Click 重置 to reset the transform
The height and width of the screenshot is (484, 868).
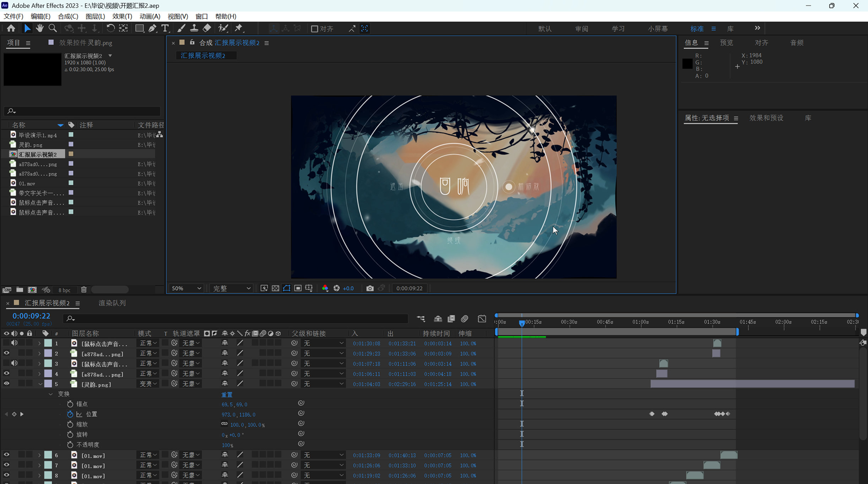(227, 395)
